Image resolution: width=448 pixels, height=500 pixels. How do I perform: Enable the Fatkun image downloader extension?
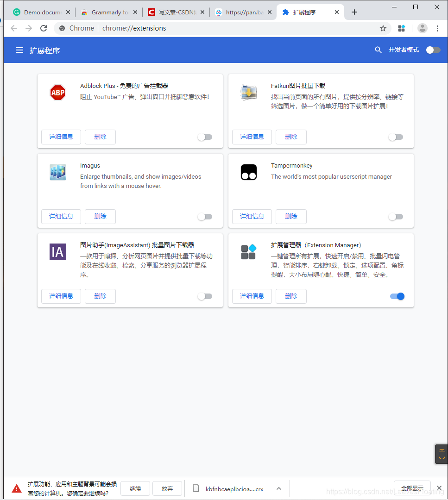pos(396,137)
